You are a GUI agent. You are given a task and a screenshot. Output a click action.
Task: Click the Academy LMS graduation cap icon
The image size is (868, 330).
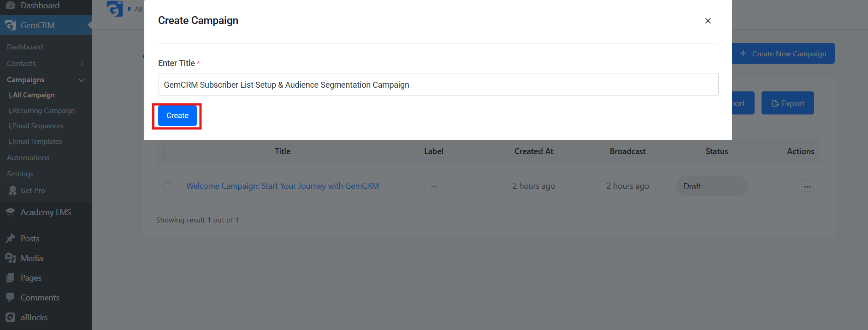point(10,212)
